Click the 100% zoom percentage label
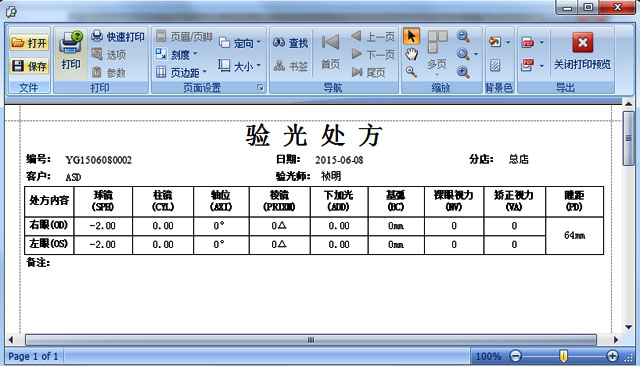The image size is (640, 366). pos(488,356)
